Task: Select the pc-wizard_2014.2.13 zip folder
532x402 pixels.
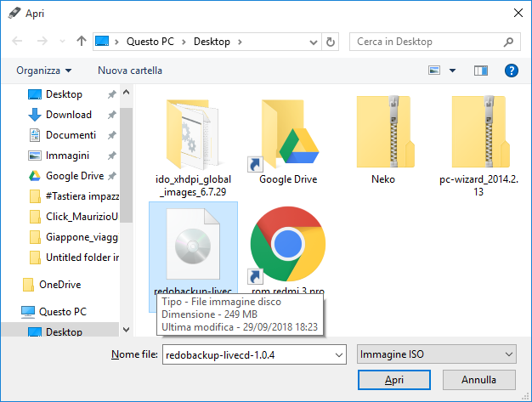Action: pos(478,146)
